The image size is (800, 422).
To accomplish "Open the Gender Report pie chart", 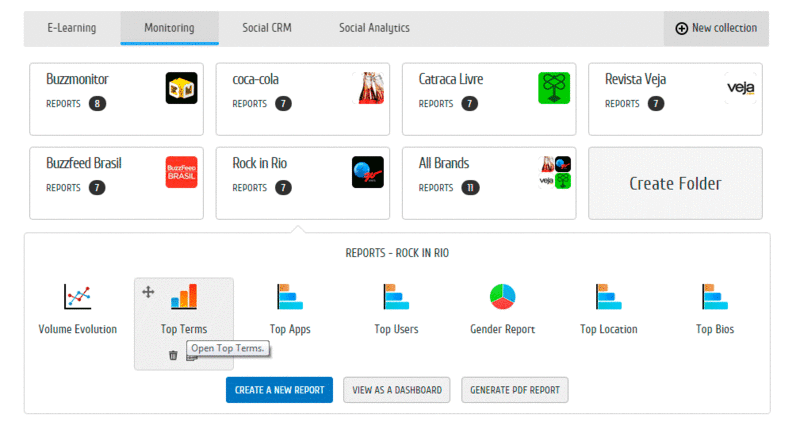I will pos(502,297).
